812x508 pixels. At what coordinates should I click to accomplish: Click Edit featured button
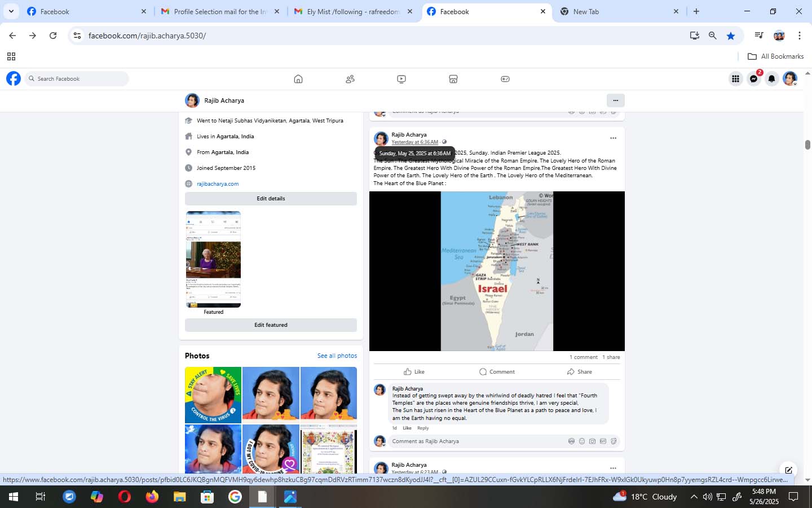pyautogui.click(x=271, y=325)
